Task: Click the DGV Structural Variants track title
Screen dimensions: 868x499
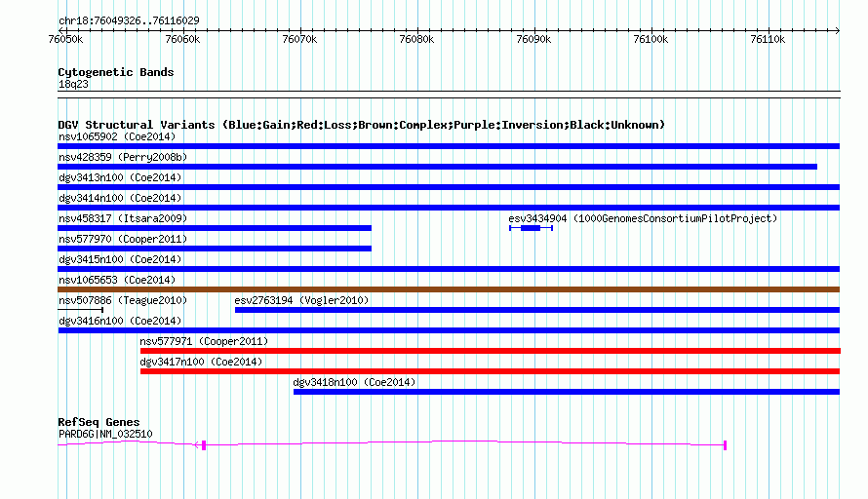Action: [x=361, y=125]
